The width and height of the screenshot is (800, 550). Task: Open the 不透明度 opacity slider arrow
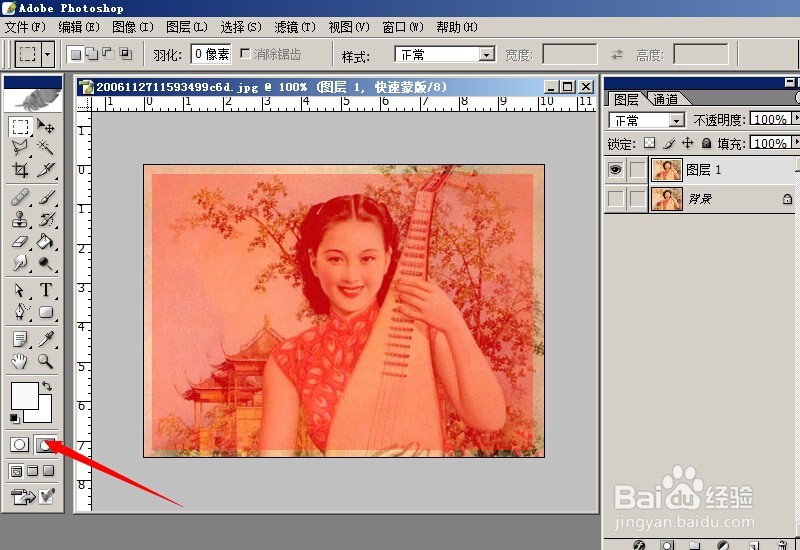[796, 119]
